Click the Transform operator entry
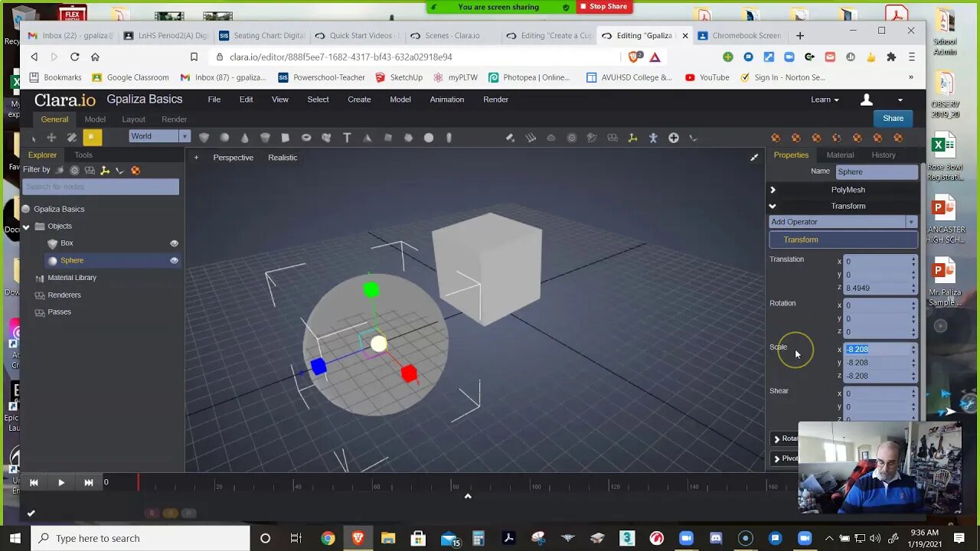Viewport: 980px width, 551px height. point(843,240)
